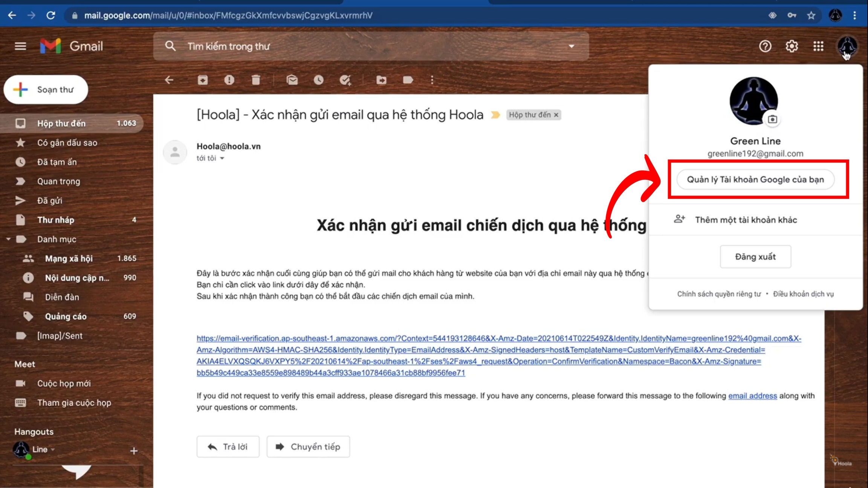
Task: Delete email with the trash icon
Action: coord(256,80)
